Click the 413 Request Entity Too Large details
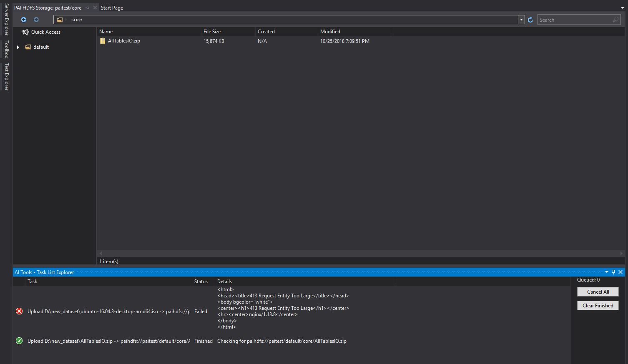 pos(283,308)
